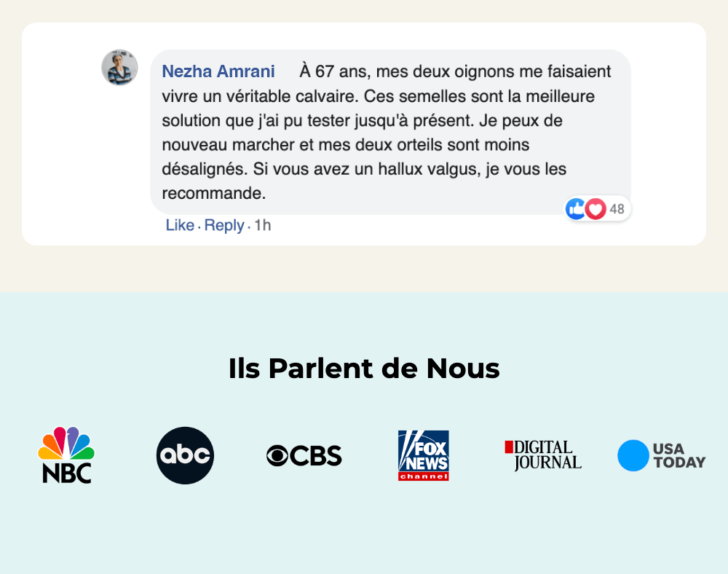Image resolution: width=728 pixels, height=574 pixels.
Task: Click the USA TODAY text
Action: (x=679, y=455)
